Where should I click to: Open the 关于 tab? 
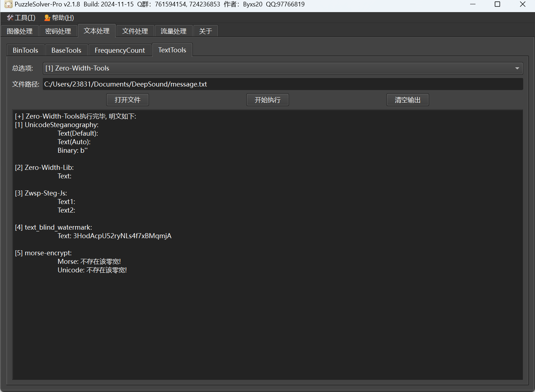tap(206, 31)
